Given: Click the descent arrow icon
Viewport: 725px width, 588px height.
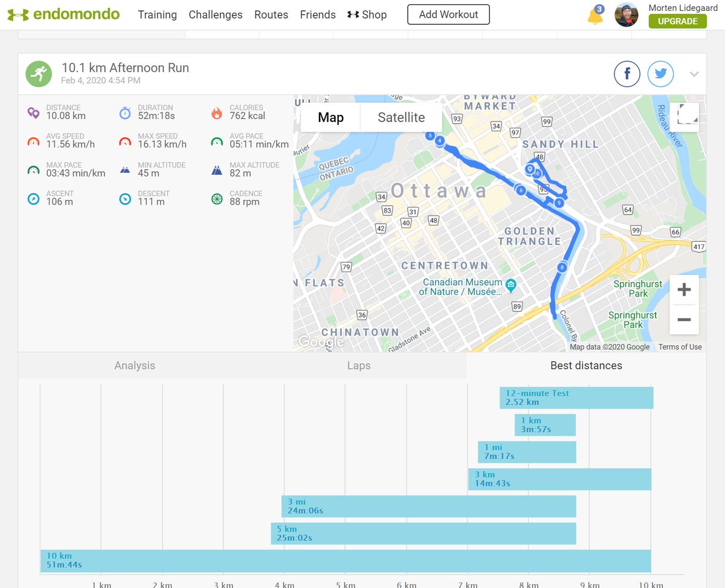Looking at the screenshot, I should click(x=125, y=198).
